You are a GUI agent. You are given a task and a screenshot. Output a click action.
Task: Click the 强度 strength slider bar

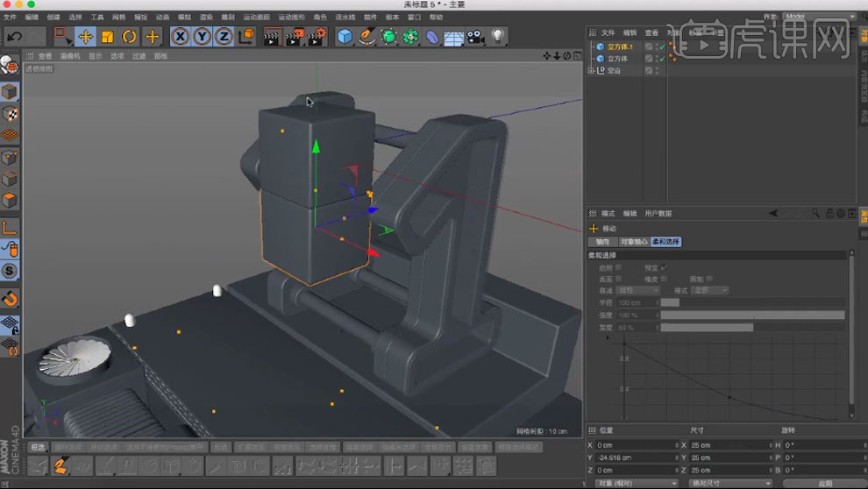(752, 315)
